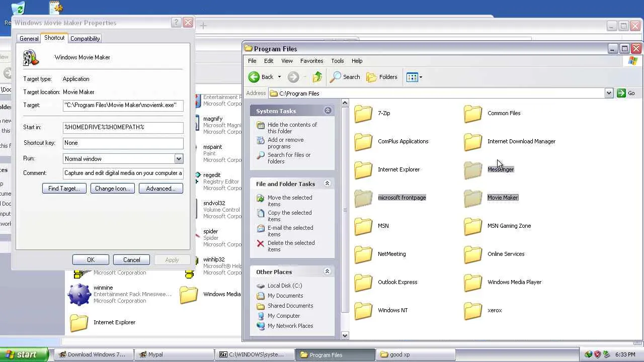Click the Advanced button
This screenshot has width=644, height=362.
click(161, 189)
